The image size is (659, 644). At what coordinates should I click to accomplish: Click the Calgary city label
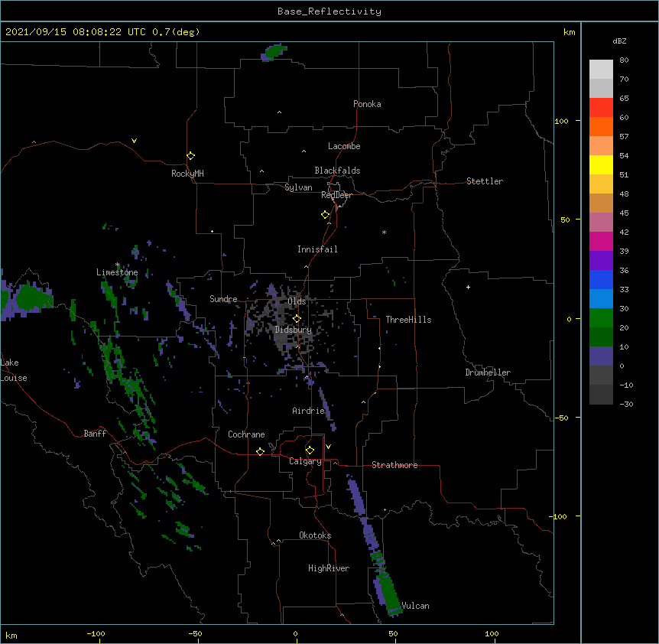(x=305, y=461)
